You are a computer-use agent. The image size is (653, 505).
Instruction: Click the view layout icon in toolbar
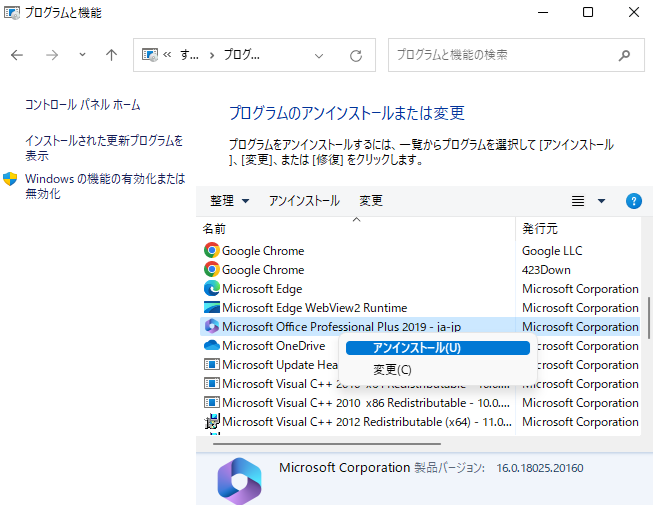click(x=578, y=201)
